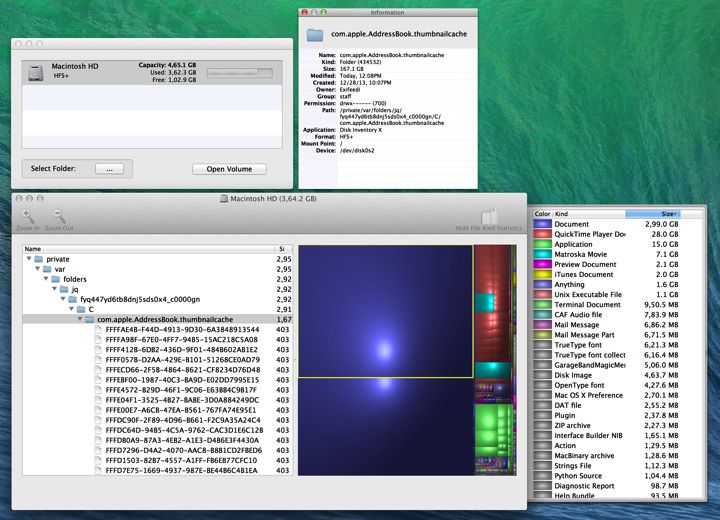Screen dimensions: 720x520
Task: Click the Document blue color swatch
Action: pyautogui.click(x=542, y=224)
